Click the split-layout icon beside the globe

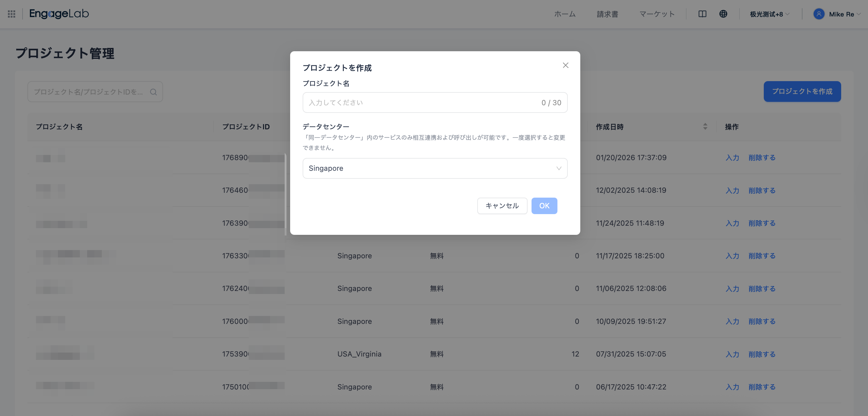(702, 14)
